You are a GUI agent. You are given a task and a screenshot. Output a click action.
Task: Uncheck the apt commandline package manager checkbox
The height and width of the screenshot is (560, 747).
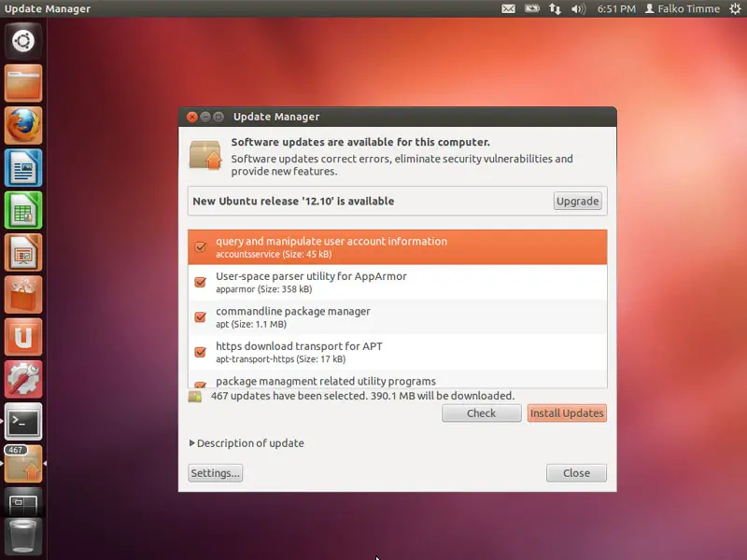point(201,316)
